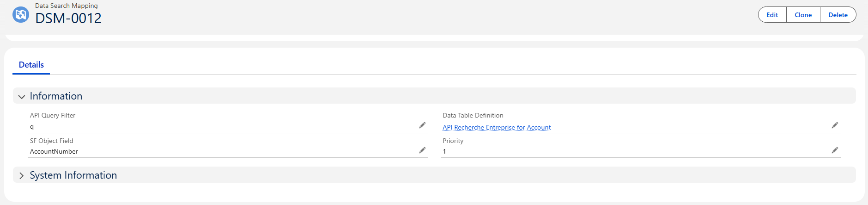Click the Data Table Definition label

[x=473, y=115]
